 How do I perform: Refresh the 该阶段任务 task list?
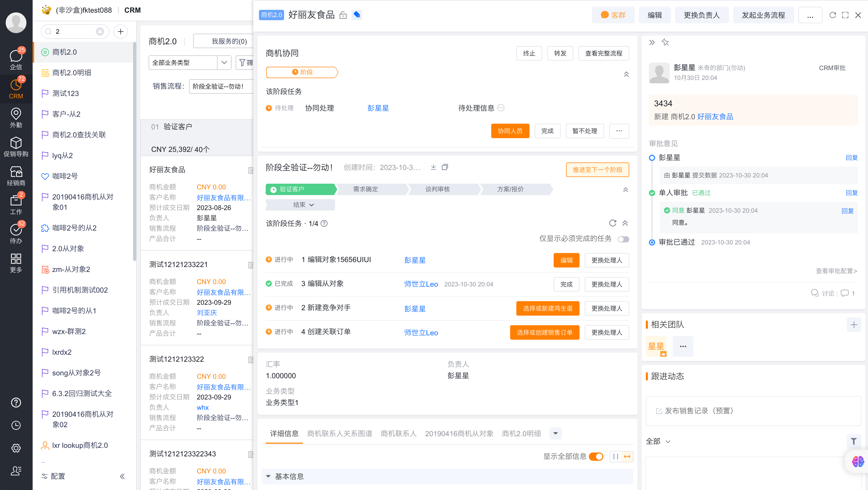613,223
